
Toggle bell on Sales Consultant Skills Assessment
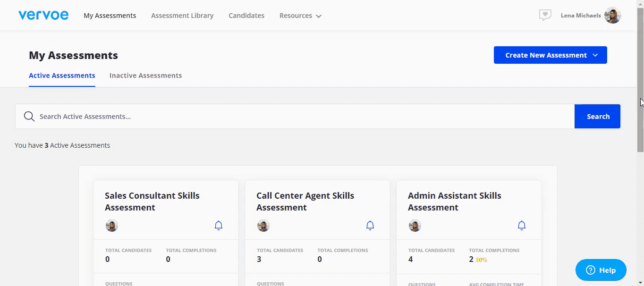tap(219, 226)
